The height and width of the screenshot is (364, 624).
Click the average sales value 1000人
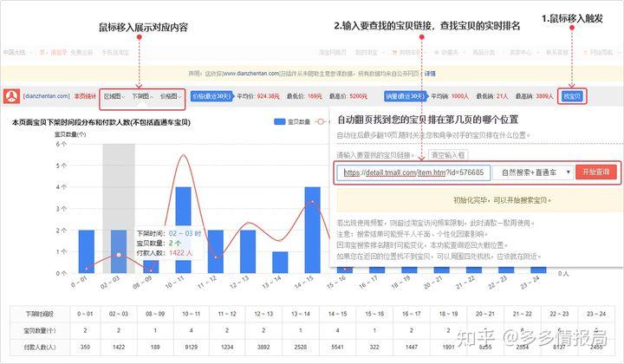point(460,96)
